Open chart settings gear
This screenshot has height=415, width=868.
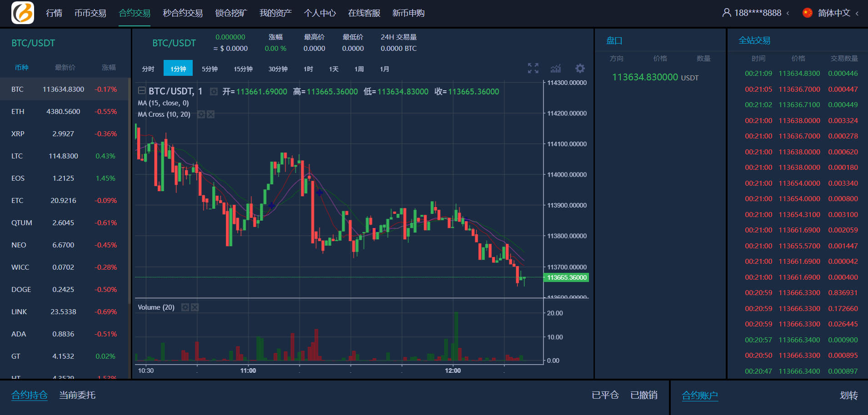tap(580, 69)
